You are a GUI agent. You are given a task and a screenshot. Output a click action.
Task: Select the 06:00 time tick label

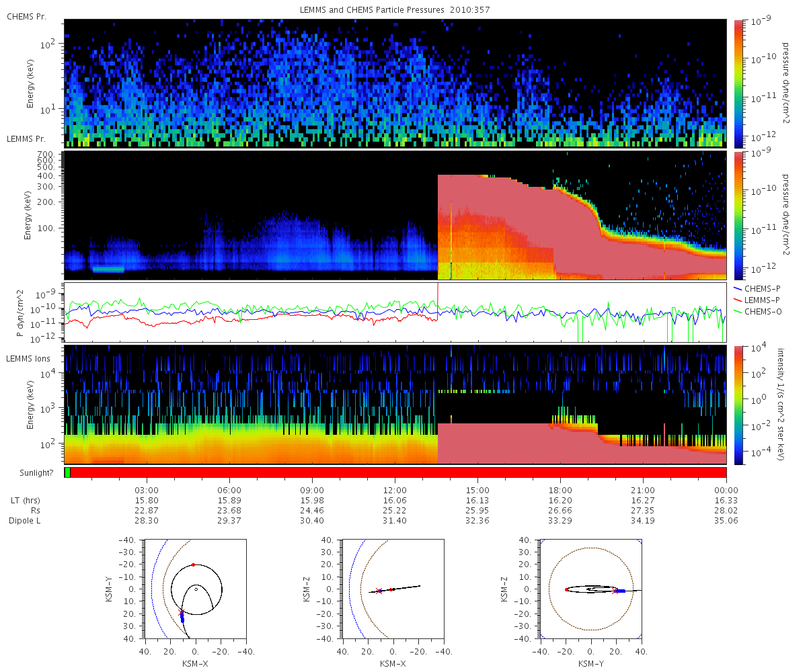(229, 490)
